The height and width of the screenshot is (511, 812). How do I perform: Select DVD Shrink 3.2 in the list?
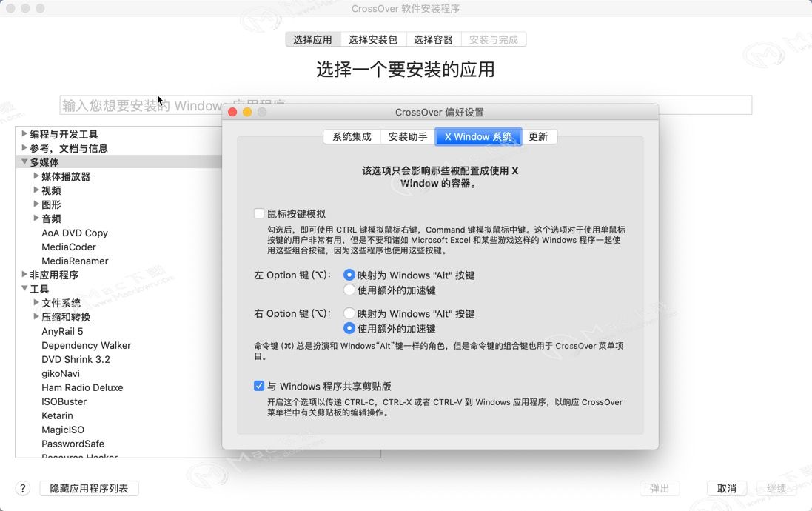(x=76, y=359)
